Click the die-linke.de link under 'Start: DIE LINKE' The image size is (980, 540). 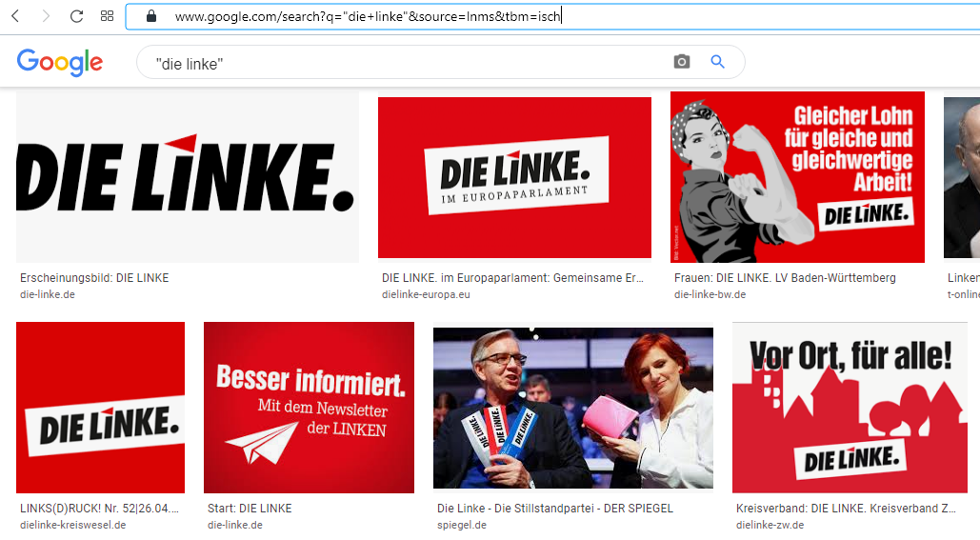[235, 525]
